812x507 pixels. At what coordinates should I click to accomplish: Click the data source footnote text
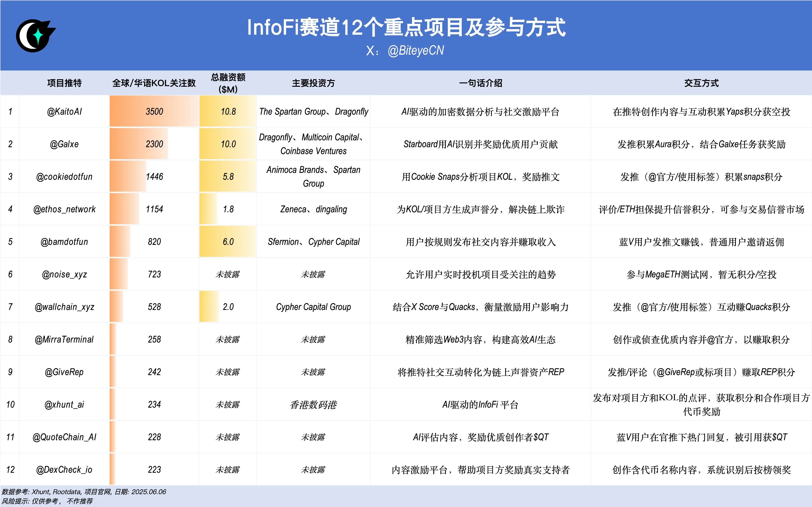click(84, 492)
